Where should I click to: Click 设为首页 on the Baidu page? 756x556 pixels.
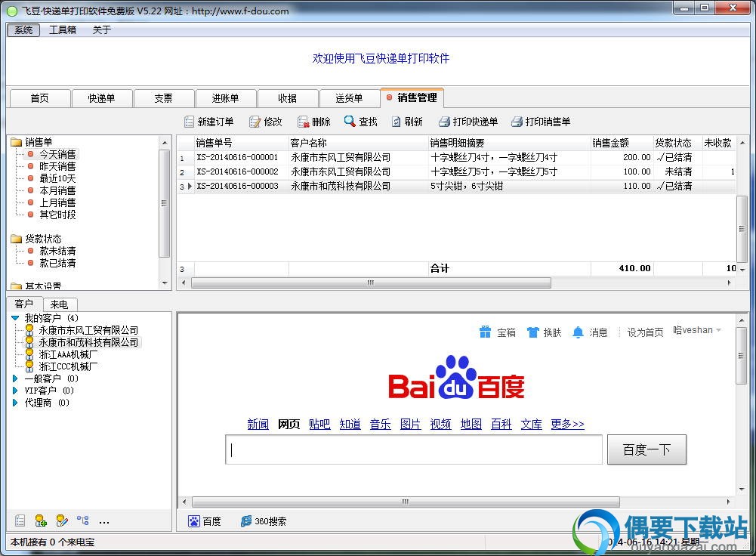(x=645, y=332)
